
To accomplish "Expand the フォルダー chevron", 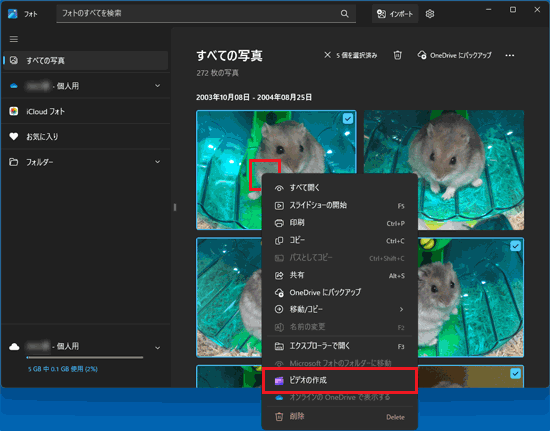I will pyautogui.click(x=157, y=162).
